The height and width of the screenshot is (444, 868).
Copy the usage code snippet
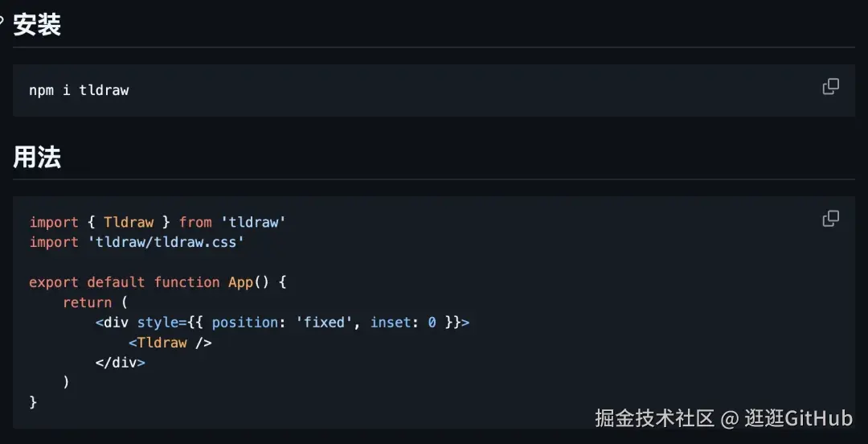[x=830, y=219]
